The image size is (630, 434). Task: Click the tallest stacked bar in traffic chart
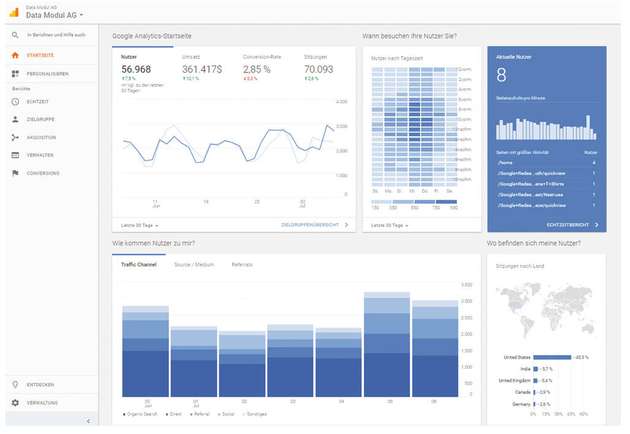(x=387, y=344)
